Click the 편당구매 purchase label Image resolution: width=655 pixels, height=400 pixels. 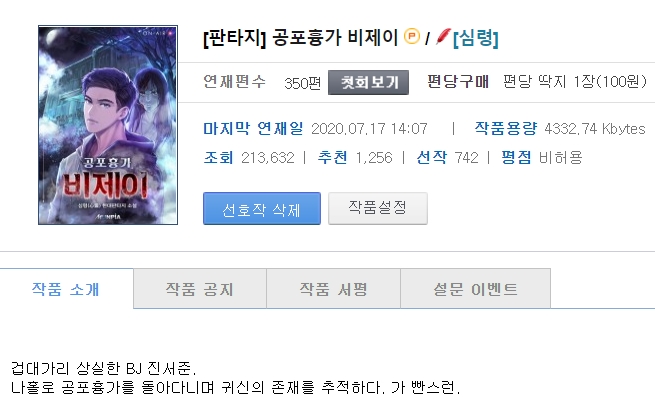tap(458, 81)
